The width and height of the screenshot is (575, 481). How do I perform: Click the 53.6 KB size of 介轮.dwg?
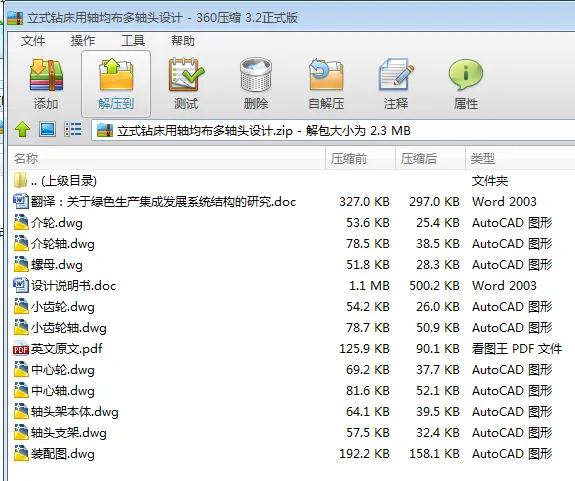[368, 223]
